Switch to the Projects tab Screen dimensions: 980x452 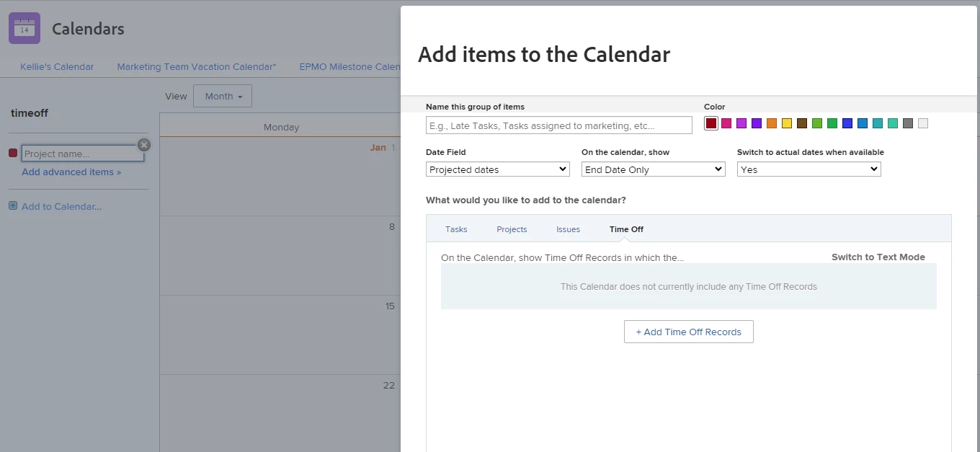coord(512,229)
